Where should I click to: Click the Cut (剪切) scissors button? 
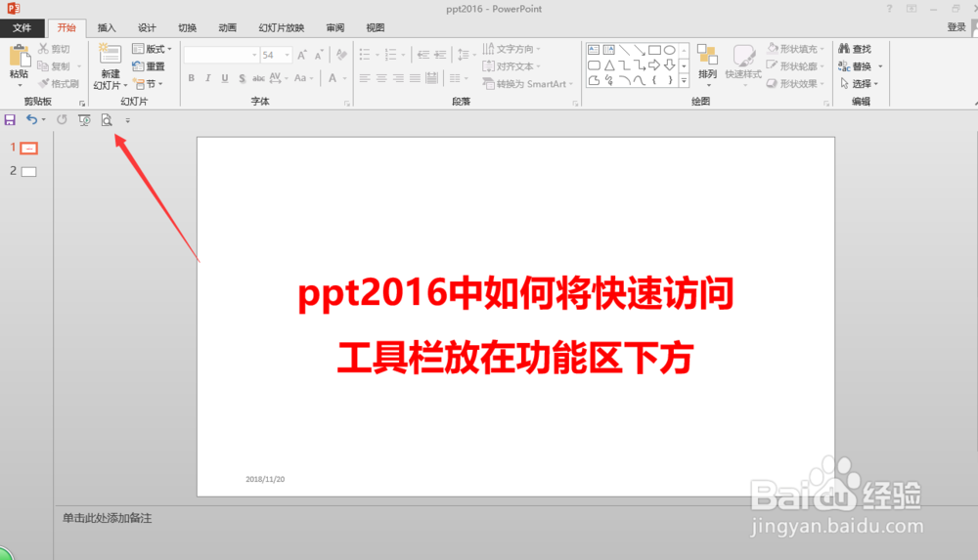54,49
